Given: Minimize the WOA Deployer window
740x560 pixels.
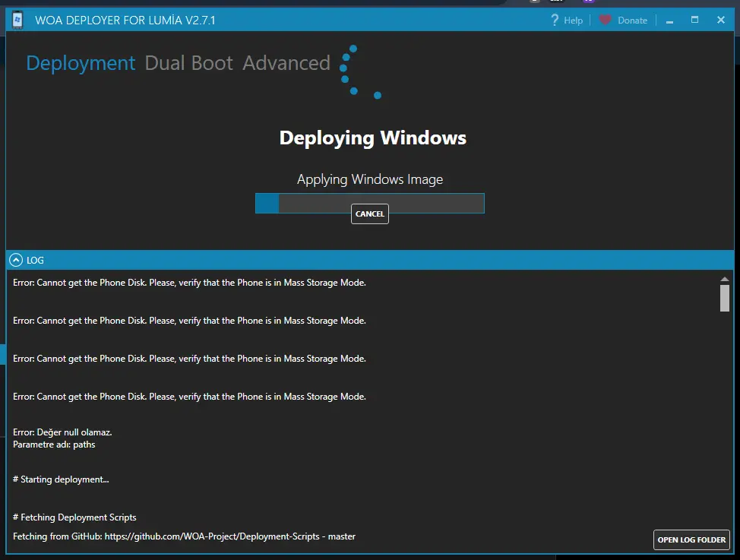Looking at the screenshot, I should coord(669,21).
